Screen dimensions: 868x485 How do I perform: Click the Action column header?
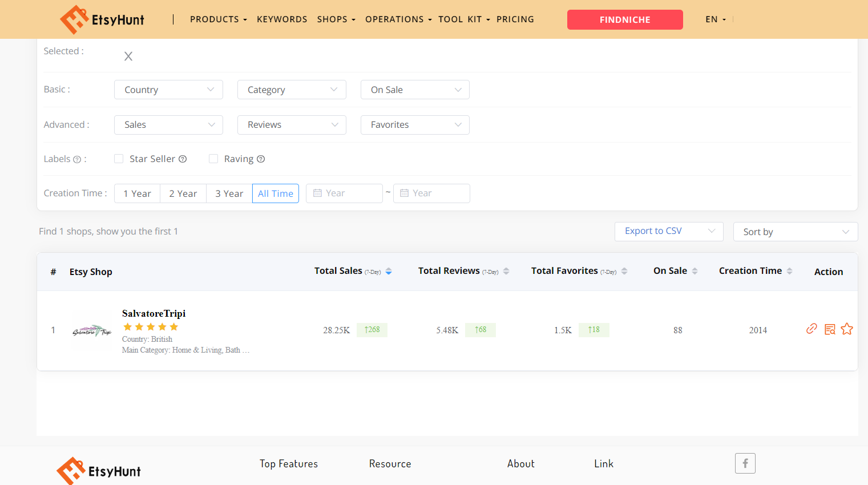(x=829, y=272)
